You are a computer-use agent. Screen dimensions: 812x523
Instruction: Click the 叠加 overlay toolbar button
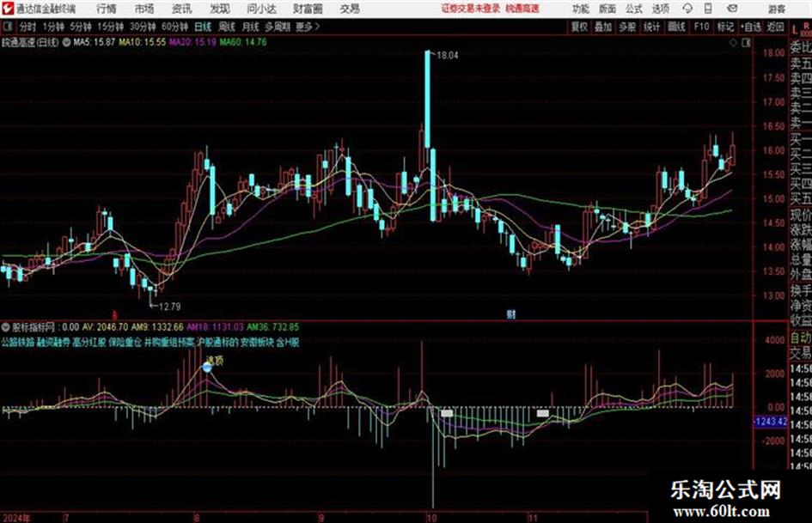[x=603, y=27]
